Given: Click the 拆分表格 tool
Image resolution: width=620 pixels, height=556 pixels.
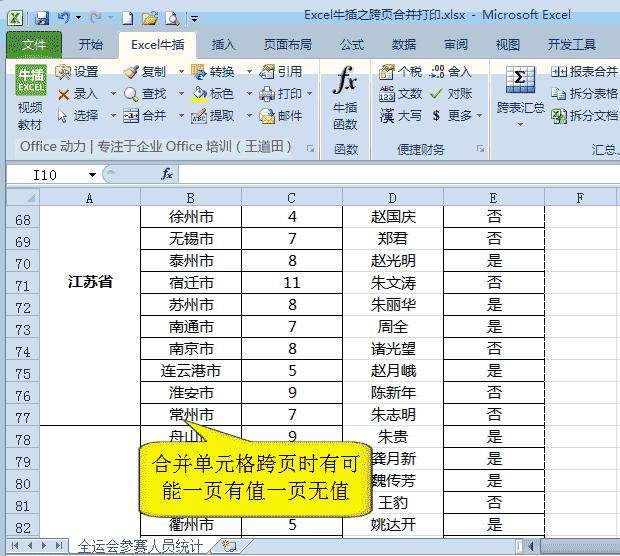Looking at the screenshot, I should coord(584,94).
